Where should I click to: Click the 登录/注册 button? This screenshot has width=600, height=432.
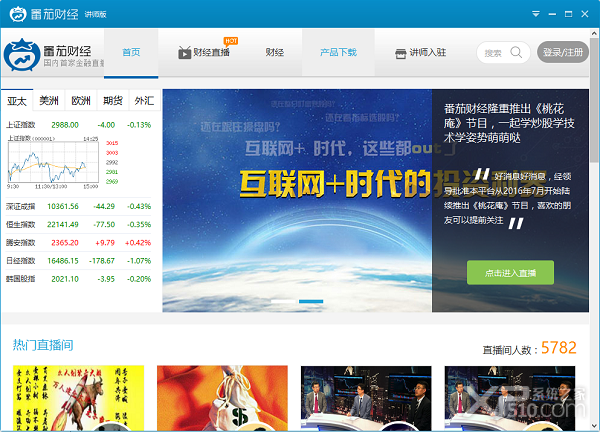pos(562,52)
